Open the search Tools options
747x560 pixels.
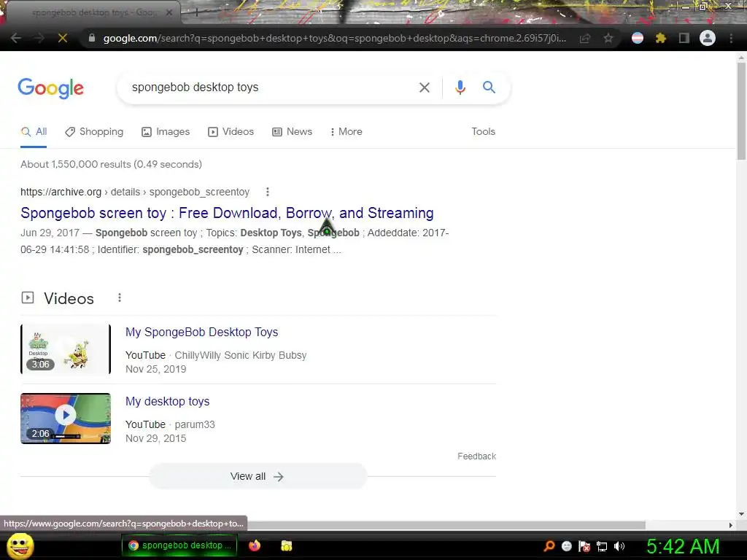pyautogui.click(x=483, y=132)
